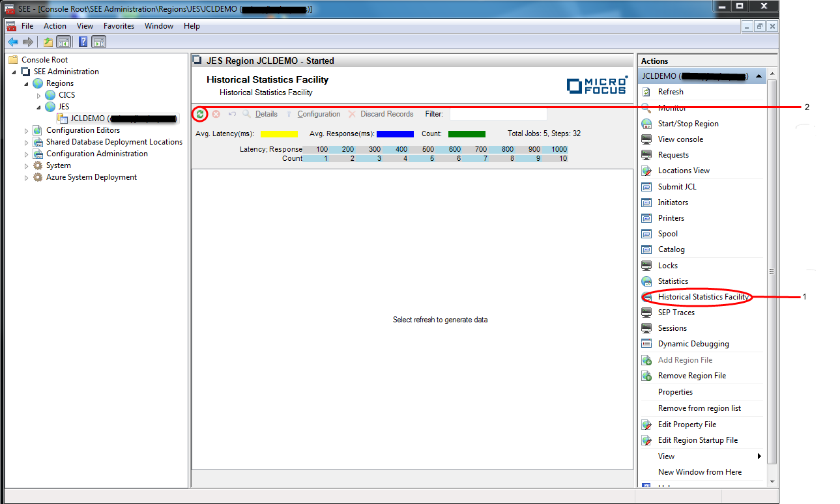This screenshot has width=840, height=504.
Task: Click the Initiators icon
Action: pos(646,203)
